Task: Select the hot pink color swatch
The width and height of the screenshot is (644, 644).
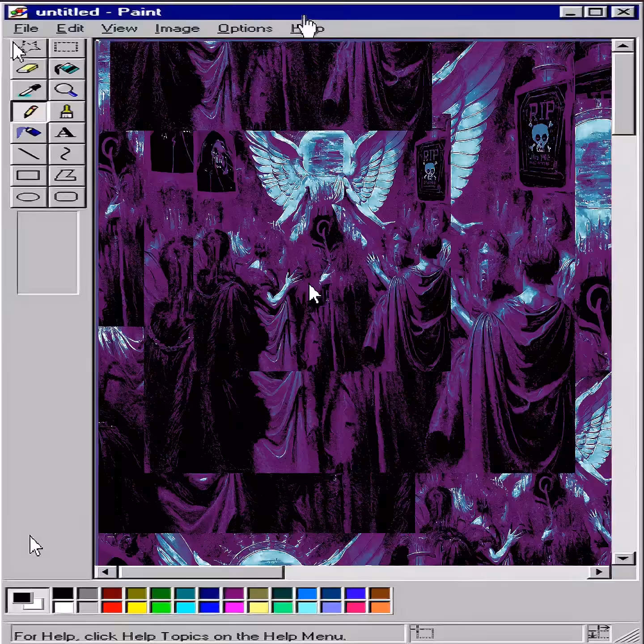Action: pyautogui.click(x=356, y=607)
